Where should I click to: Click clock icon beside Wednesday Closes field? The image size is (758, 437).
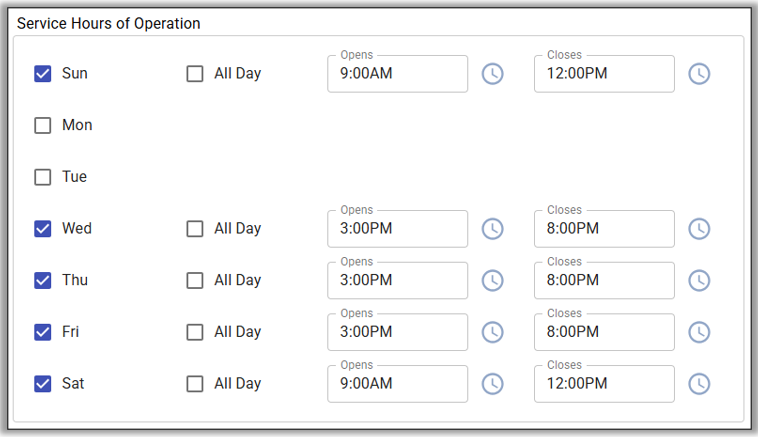coord(699,229)
